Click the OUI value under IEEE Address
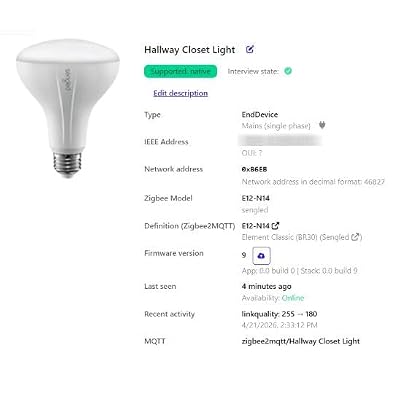 (252, 153)
